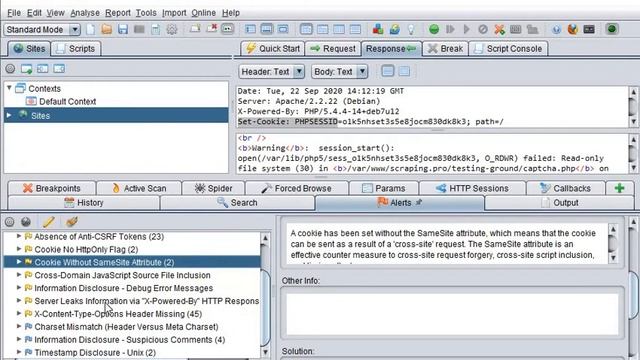Open the Forced Browse tab
Image resolution: width=640 pixels, height=360 pixels.
[x=297, y=188]
